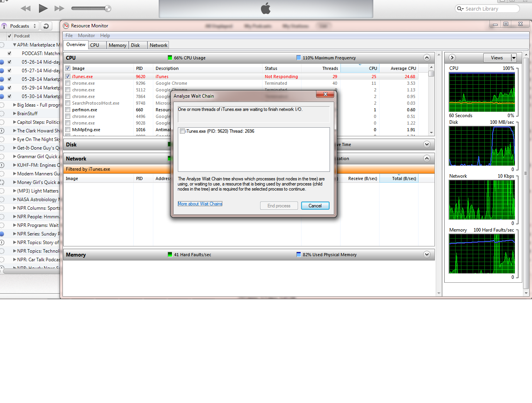Expand the Big Ideas podcast group
The image size is (532, 403).
pos(14,105)
